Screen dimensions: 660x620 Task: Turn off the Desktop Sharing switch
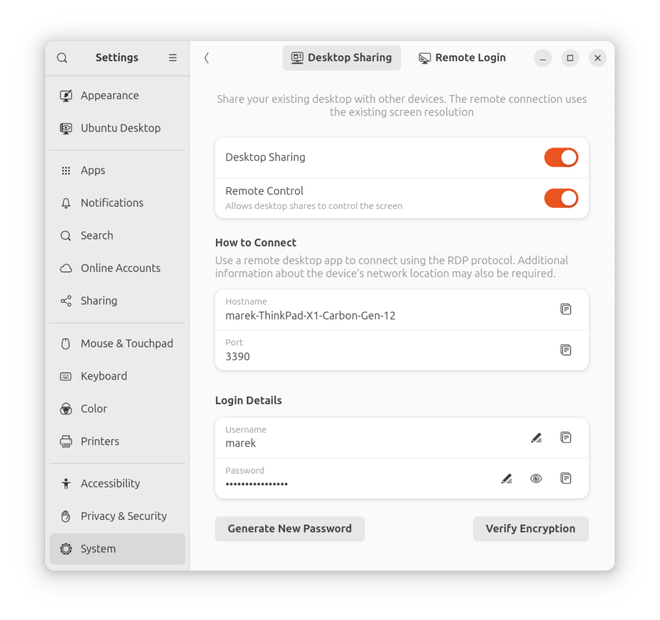(x=561, y=157)
